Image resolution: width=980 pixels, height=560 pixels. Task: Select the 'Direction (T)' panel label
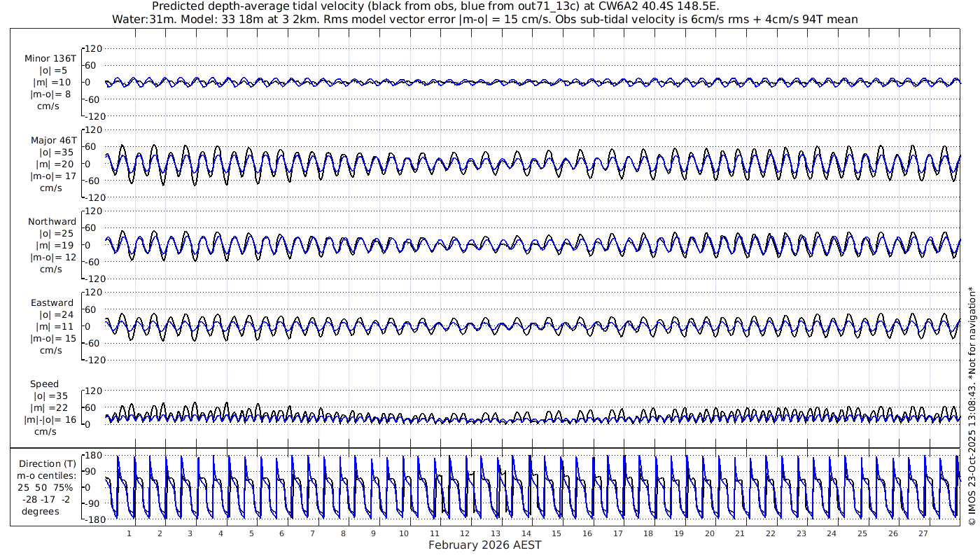tap(48, 464)
